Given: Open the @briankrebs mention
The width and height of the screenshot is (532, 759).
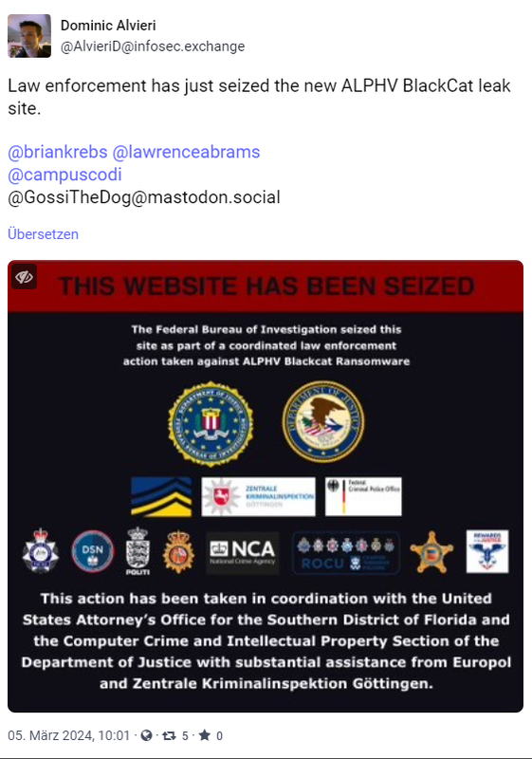Looking at the screenshot, I should [58, 152].
